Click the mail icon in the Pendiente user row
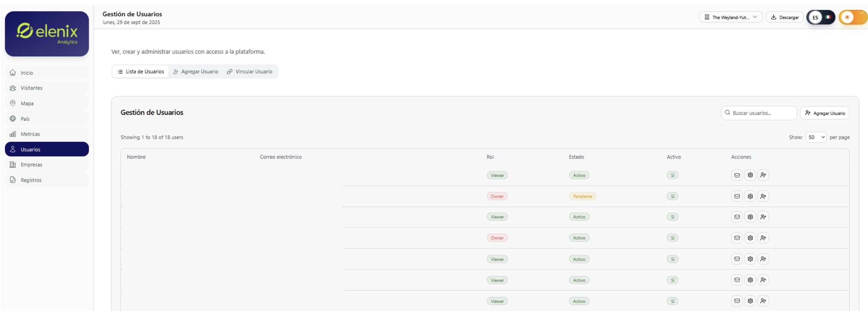This screenshot has height=321, width=868. pyautogui.click(x=737, y=196)
